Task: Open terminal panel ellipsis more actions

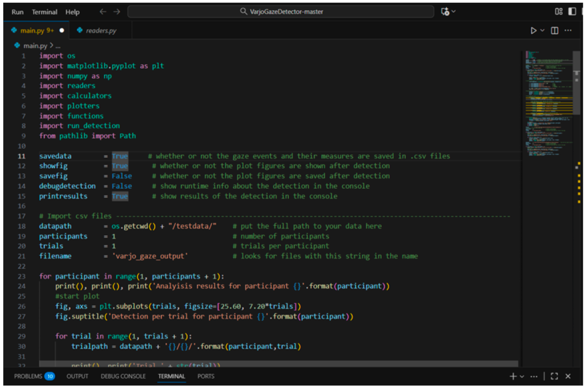Action: pos(534,376)
